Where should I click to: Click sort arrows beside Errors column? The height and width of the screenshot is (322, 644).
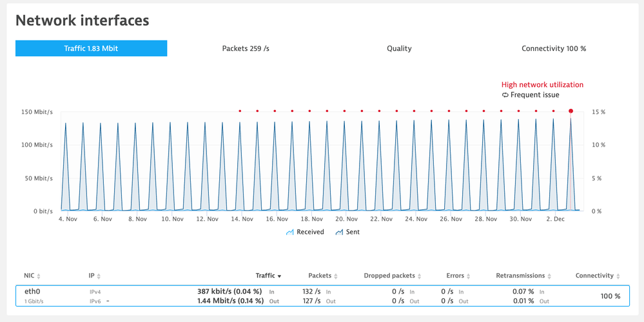pos(469,276)
